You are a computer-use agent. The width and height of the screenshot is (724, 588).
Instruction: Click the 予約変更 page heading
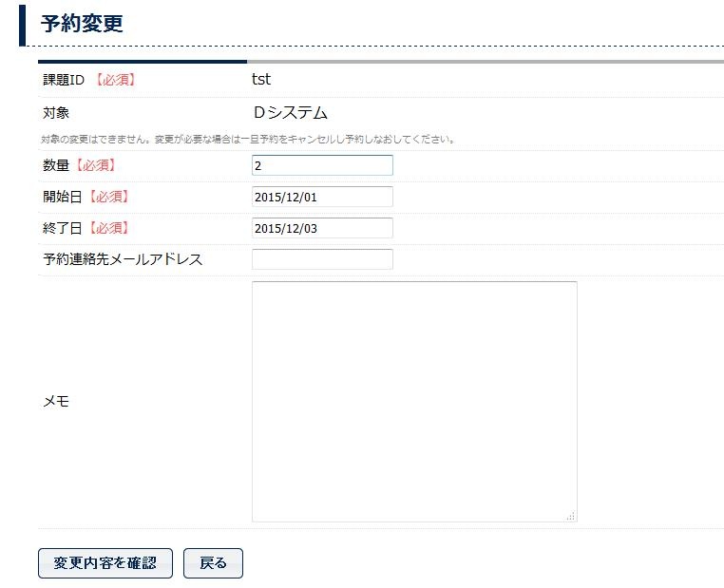click(82, 24)
